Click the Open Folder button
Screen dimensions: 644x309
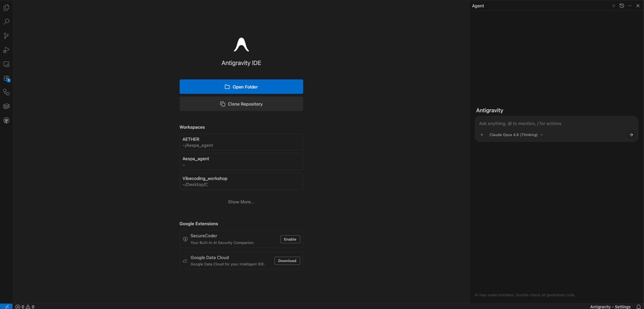pos(241,86)
